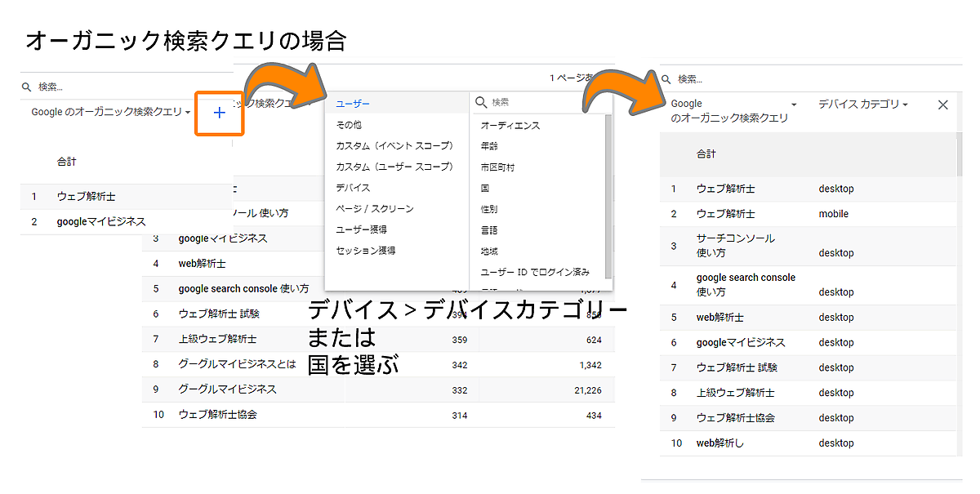Screen dimensions: 980x494
Task: Click the right table vertical scrollbar
Action: (959, 155)
